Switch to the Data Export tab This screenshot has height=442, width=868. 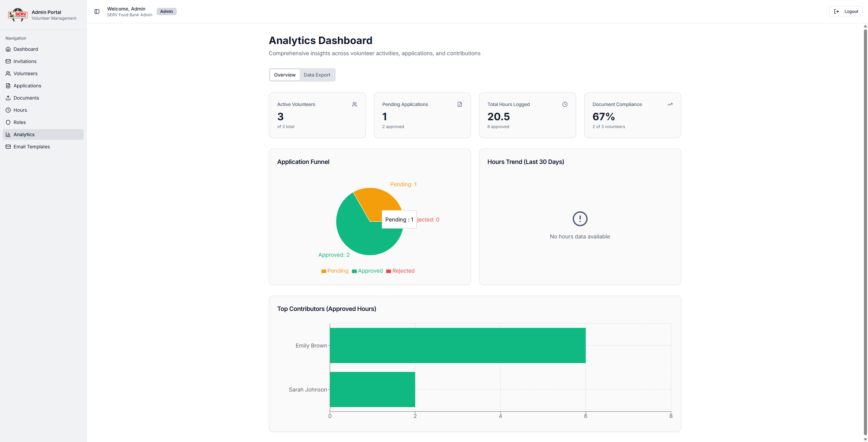point(317,75)
